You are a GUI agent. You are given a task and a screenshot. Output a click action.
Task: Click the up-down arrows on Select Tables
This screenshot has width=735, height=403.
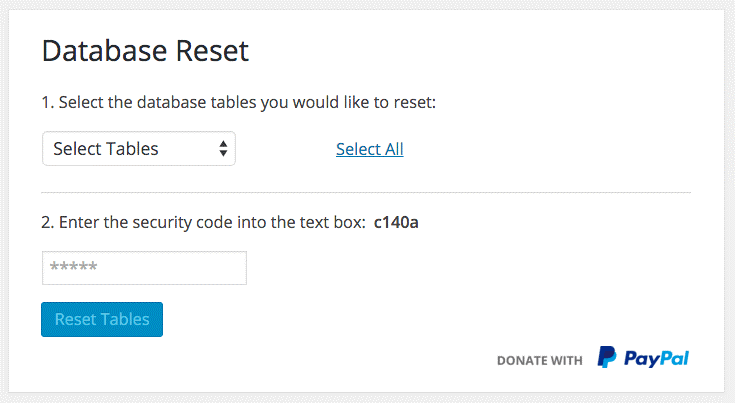(x=223, y=149)
